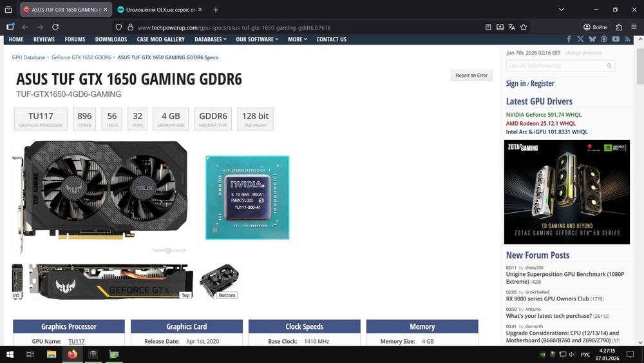Open File Explorer from taskbar
This screenshot has height=363, width=644.
52,355
